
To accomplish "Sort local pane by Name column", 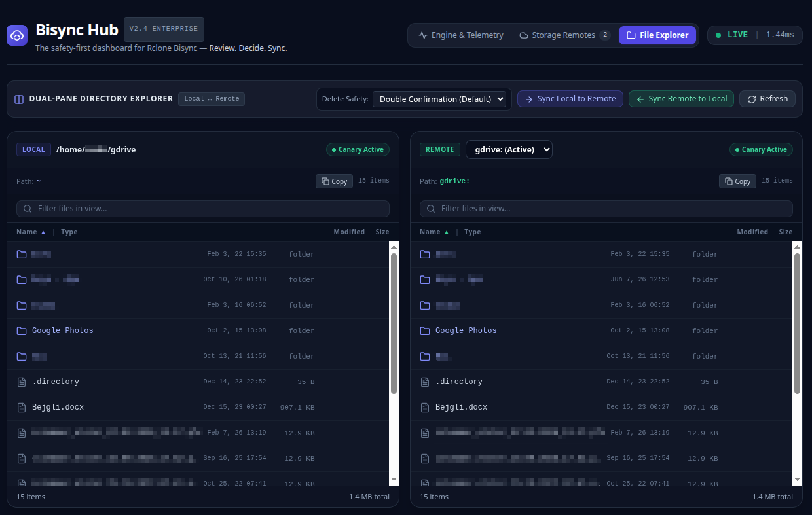I will [x=31, y=232].
